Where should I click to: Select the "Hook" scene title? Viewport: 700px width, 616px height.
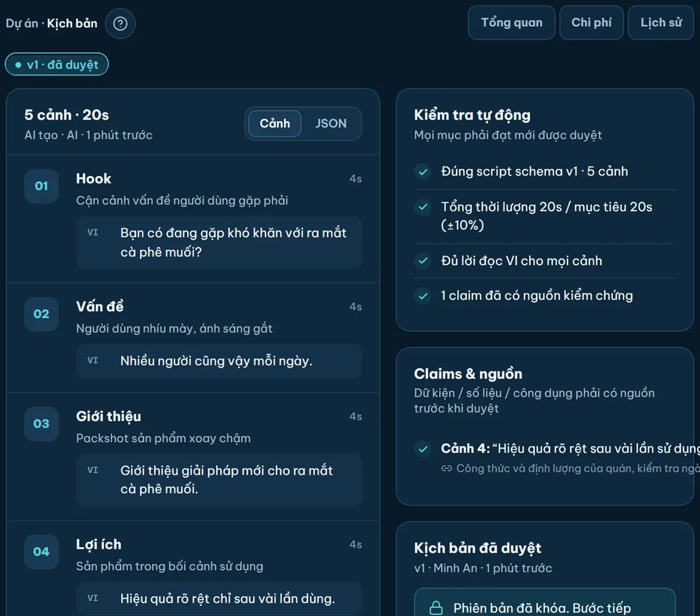tap(93, 179)
